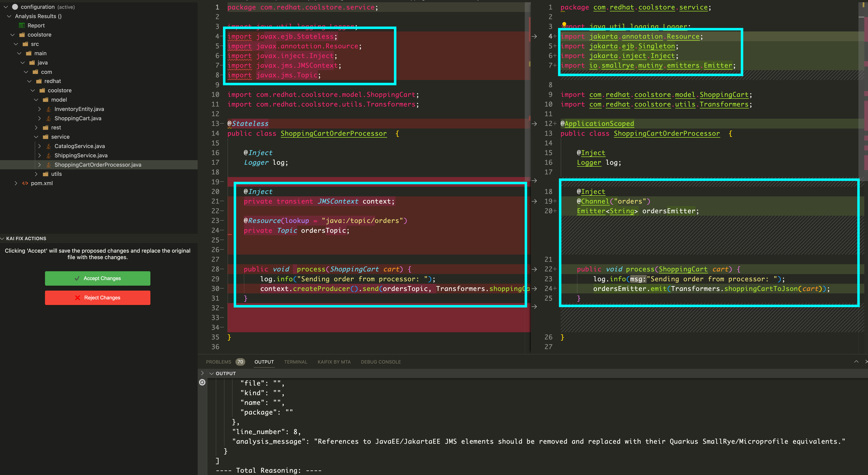Click the "analysis_message" output line
The image size is (868, 475).
point(538,442)
